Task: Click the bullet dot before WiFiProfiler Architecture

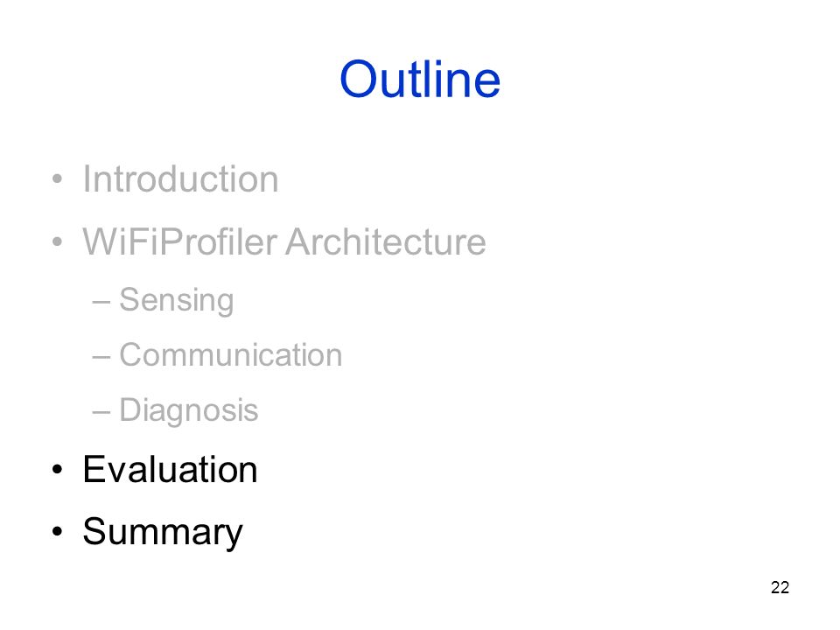Action: pos(58,241)
